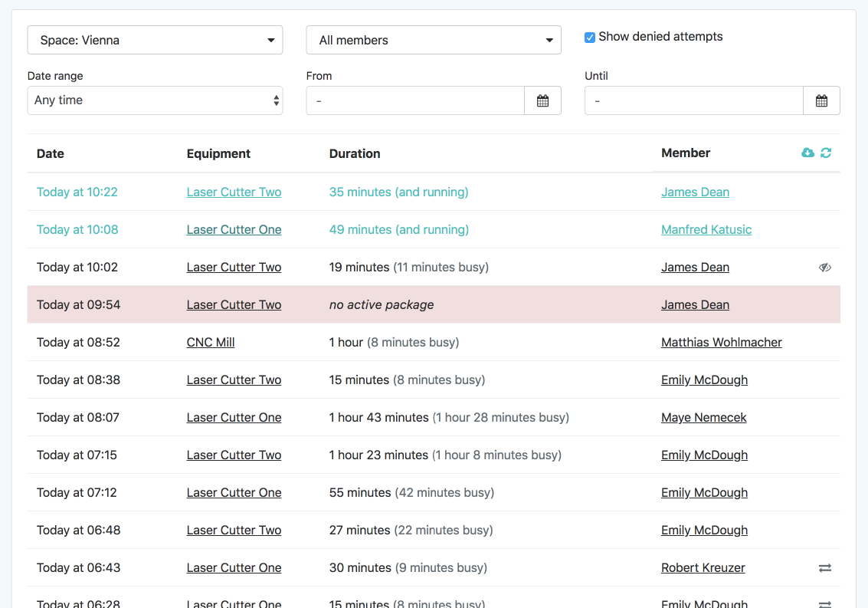
Task: Open Emily McDough link at 06:48
Action: tap(704, 531)
